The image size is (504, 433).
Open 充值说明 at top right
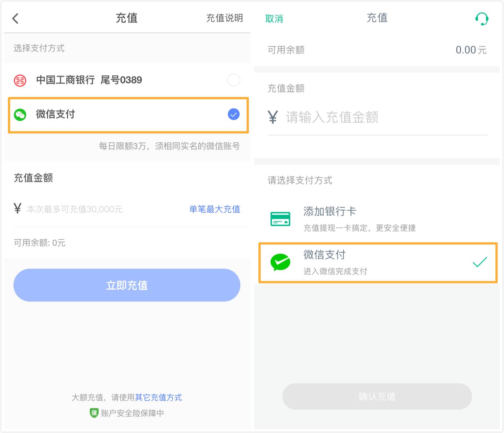pos(225,18)
